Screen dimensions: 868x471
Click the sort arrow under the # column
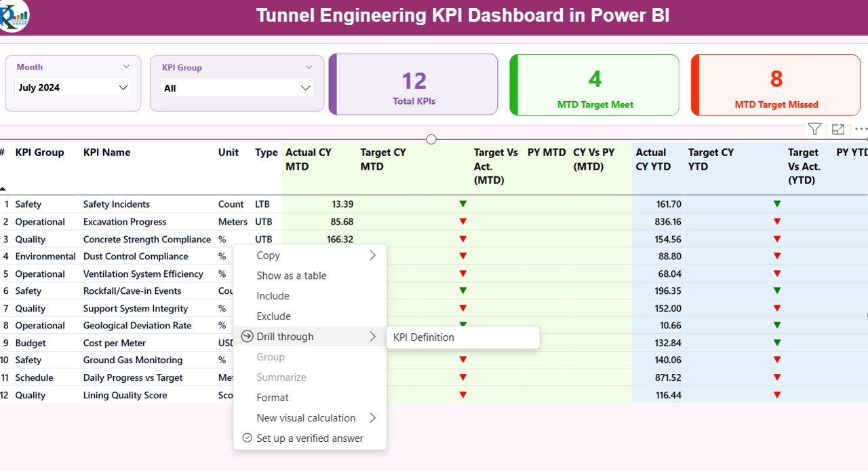3,189
